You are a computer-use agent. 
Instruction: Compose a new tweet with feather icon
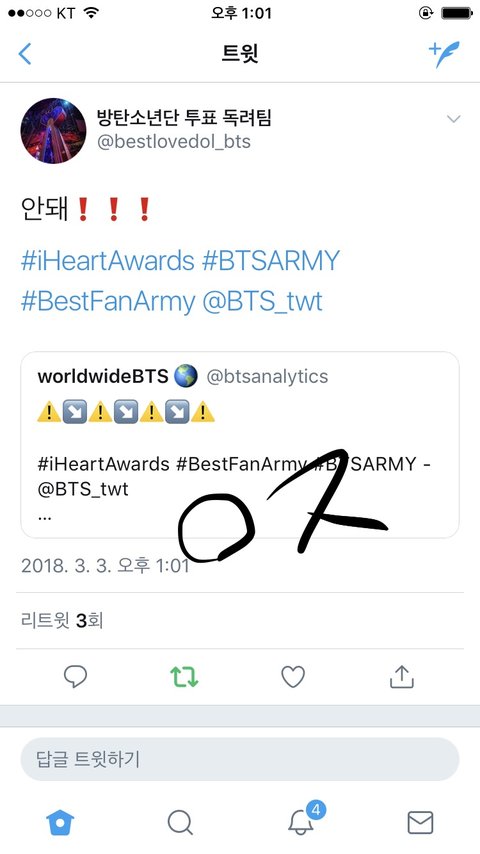pyautogui.click(x=443, y=54)
